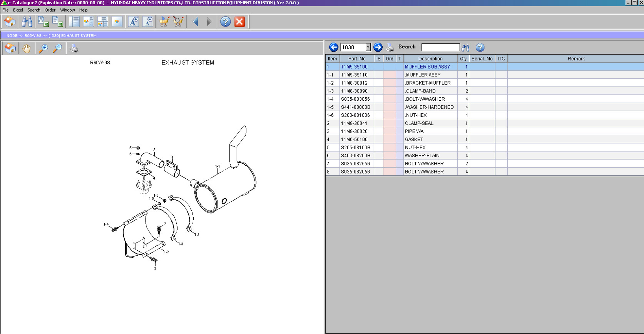Click the red X exit icon
The width and height of the screenshot is (644, 334).
tap(240, 22)
